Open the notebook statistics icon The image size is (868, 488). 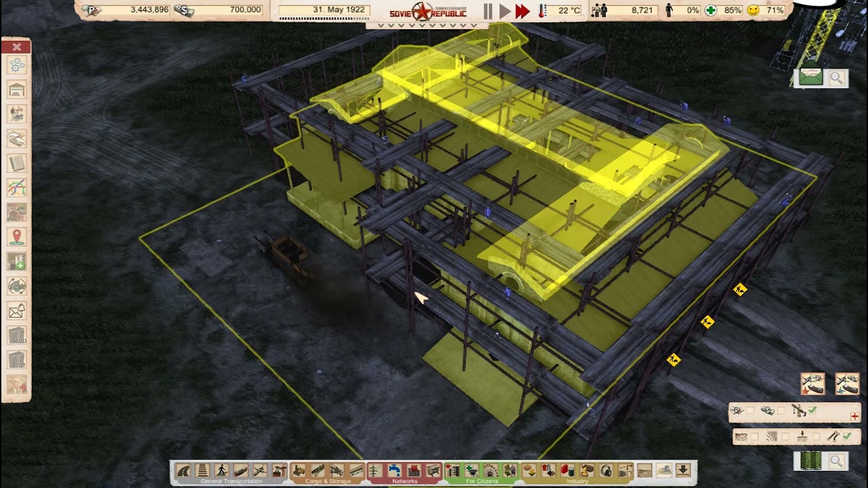[17, 163]
